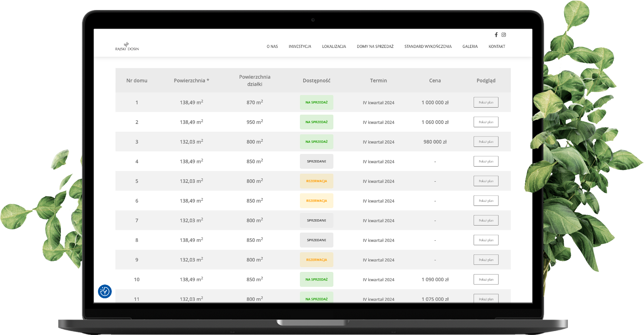
Task: Open the Facebook icon link
Action: coord(496,35)
